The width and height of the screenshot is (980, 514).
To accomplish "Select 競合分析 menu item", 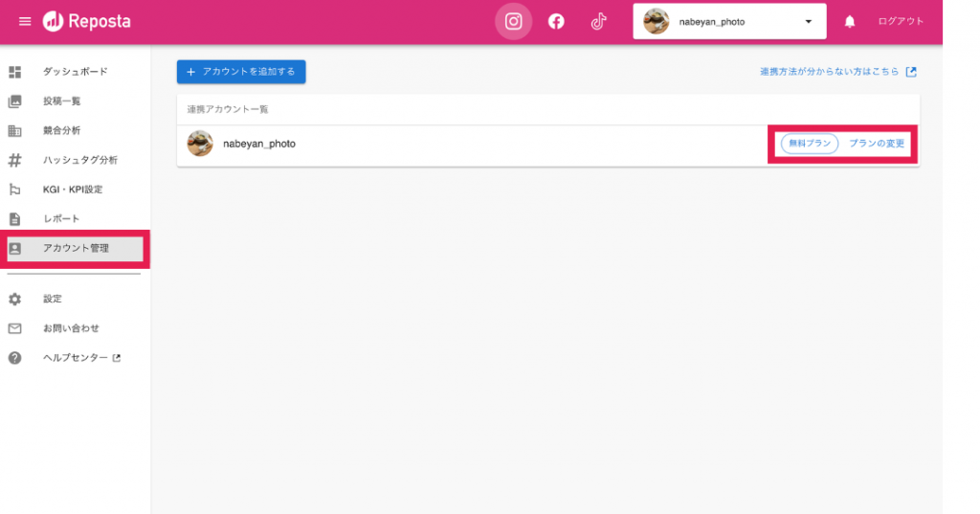I will tap(62, 130).
